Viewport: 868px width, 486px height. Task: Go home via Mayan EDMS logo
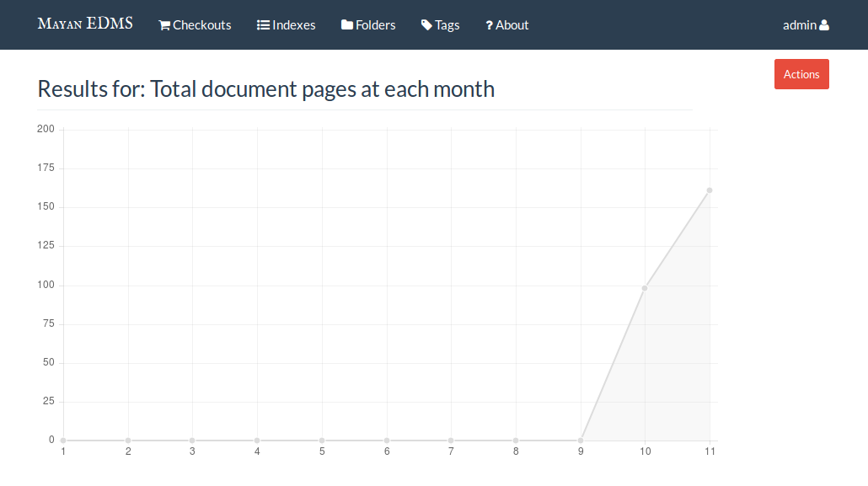(x=85, y=24)
